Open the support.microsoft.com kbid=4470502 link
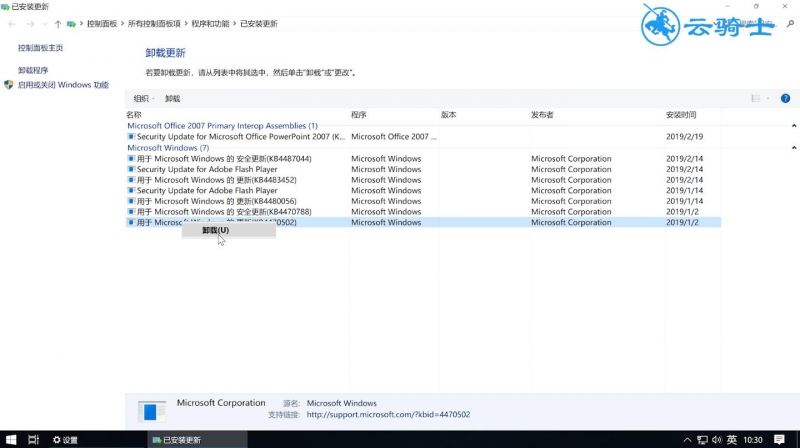 pos(388,415)
